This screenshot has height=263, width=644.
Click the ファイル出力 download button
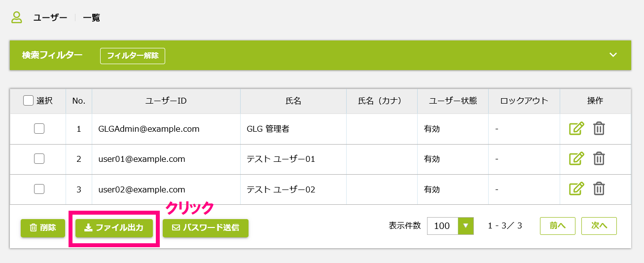pos(114,228)
